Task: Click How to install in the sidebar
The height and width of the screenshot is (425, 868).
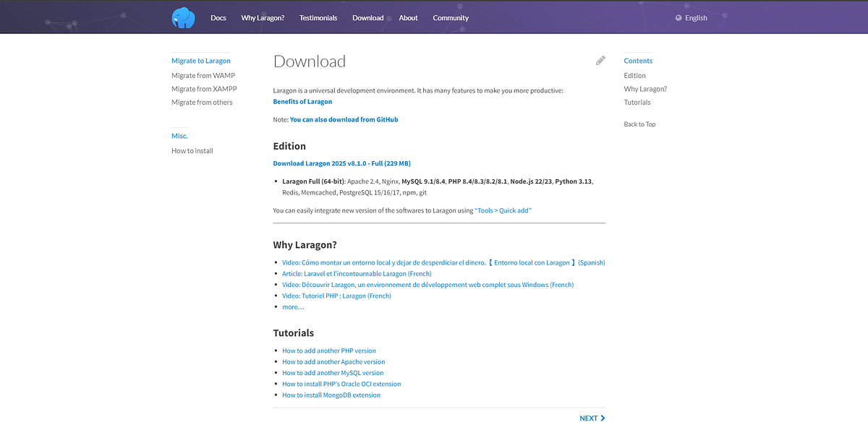Action: point(192,150)
